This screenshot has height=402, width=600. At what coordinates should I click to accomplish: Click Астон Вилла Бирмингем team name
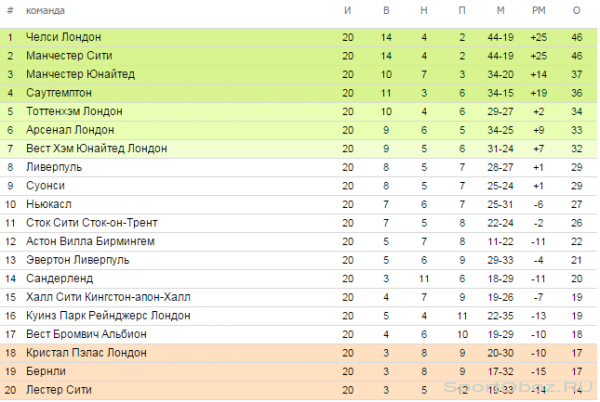click(x=90, y=242)
